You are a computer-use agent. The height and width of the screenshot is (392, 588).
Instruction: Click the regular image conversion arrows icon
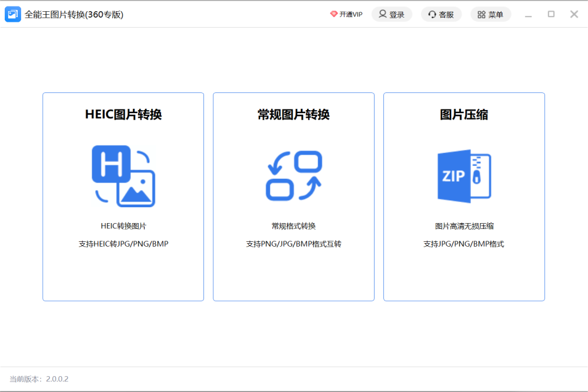click(293, 176)
